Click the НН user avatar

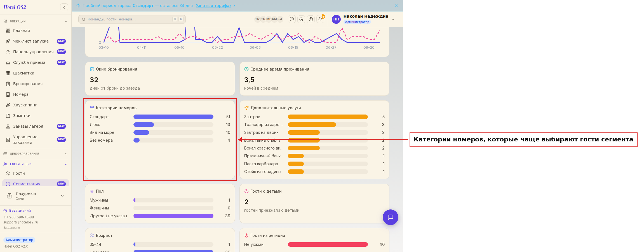click(336, 19)
